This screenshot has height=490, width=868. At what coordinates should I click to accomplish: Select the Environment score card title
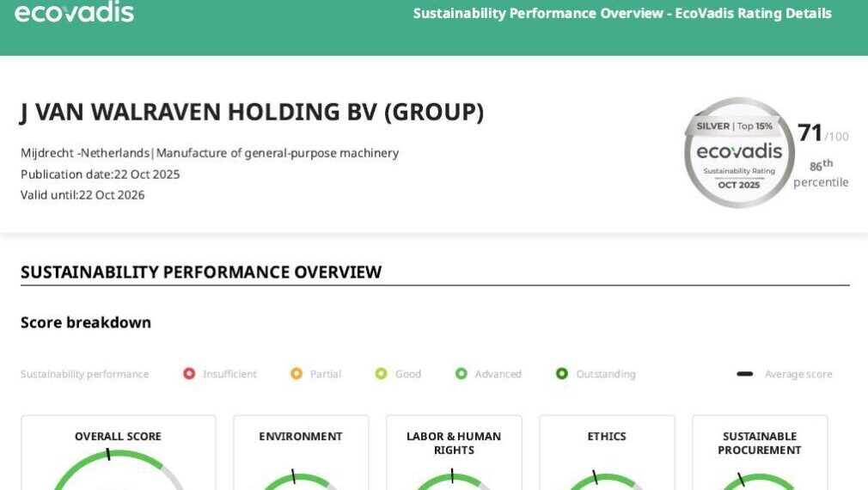point(301,437)
